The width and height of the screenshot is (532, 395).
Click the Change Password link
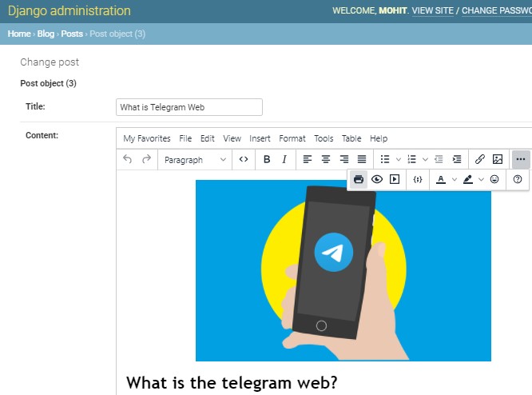pos(497,11)
